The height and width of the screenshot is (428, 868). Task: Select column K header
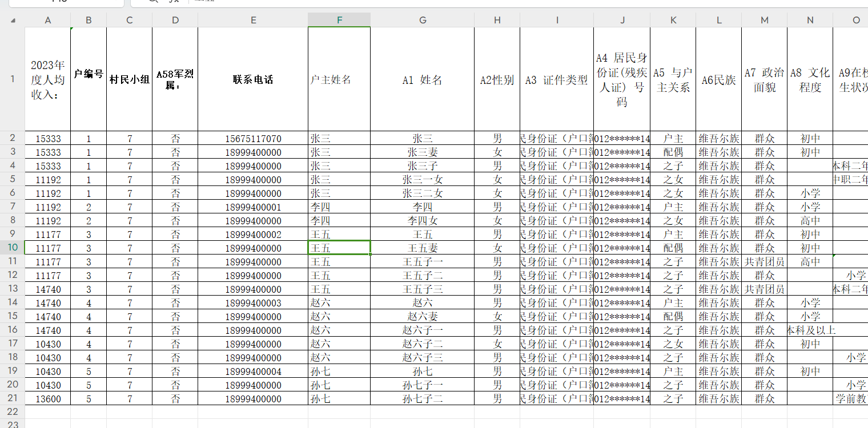click(x=673, y=20)
